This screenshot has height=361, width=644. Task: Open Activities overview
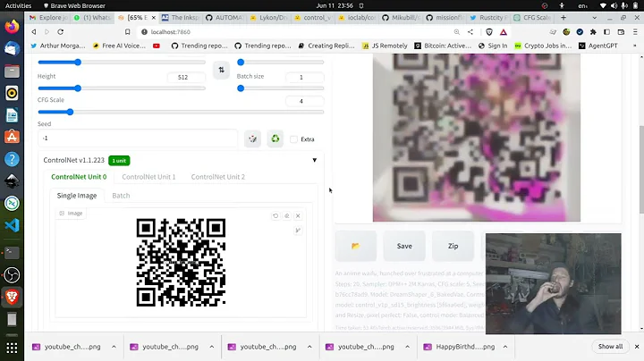18,5
